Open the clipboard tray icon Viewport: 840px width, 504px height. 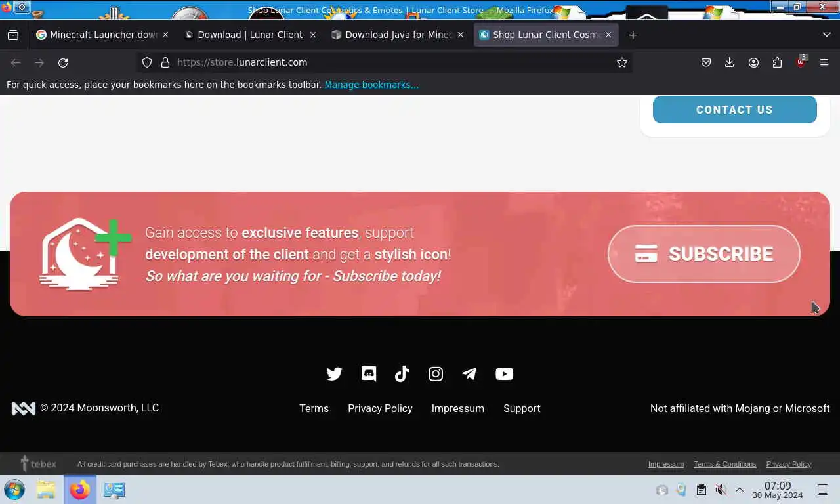[x=702, y=490]
